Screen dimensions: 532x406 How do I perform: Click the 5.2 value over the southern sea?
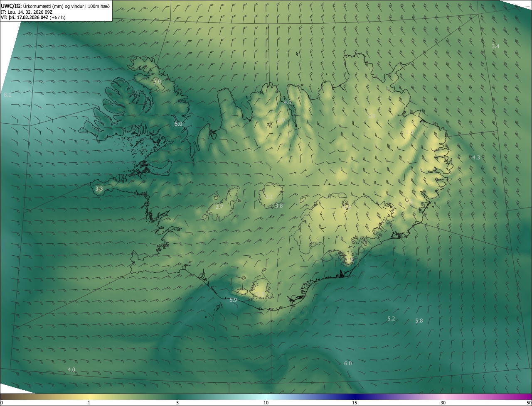pos(391,318)
